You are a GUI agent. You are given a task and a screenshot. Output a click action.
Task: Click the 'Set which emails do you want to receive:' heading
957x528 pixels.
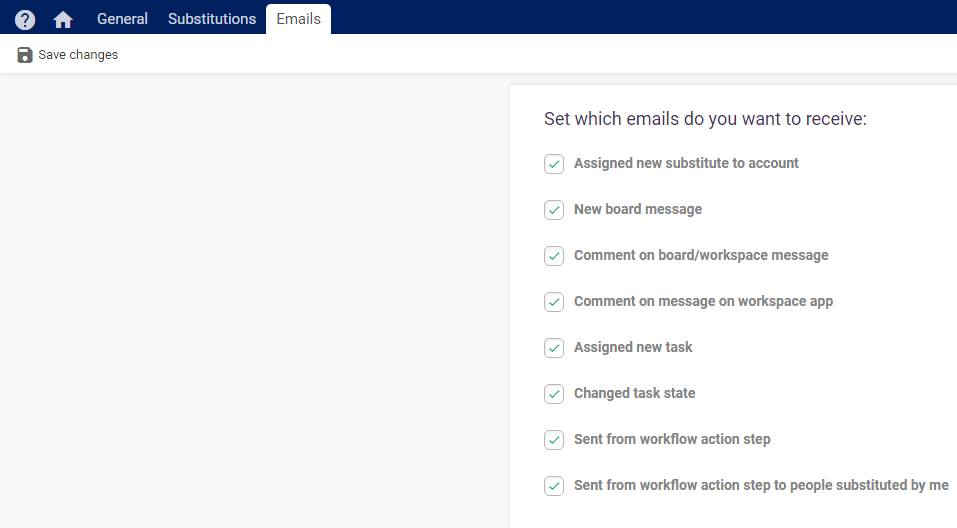click(705, 118)
